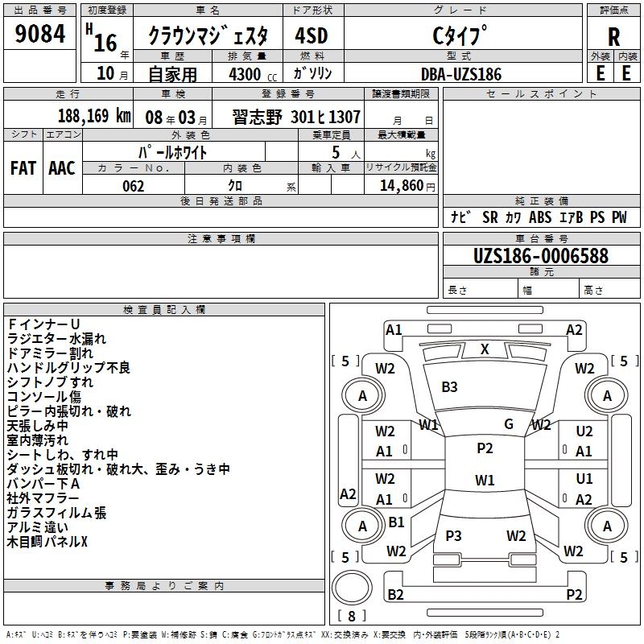Click inspector note ＦインナーＵ
This screenshot has height=644, width=644.
tap(43, 324)
